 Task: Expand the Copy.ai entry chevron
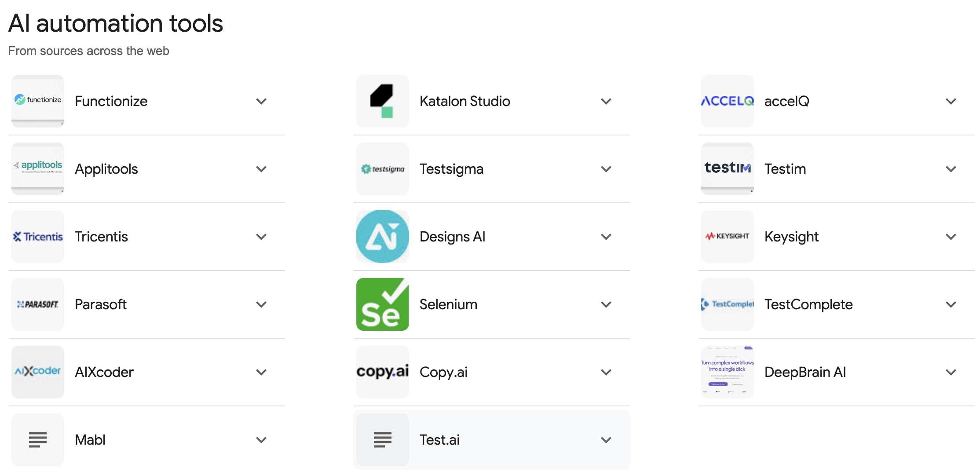coord(606,372)
